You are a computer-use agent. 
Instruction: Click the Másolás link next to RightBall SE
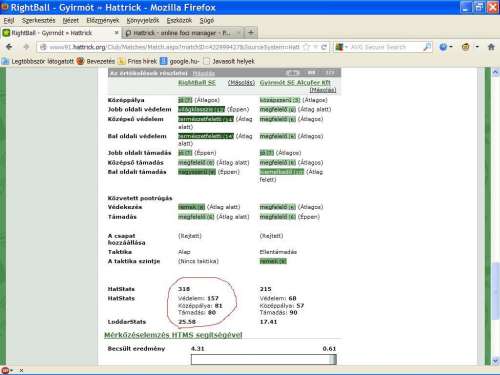click(241, 82)
